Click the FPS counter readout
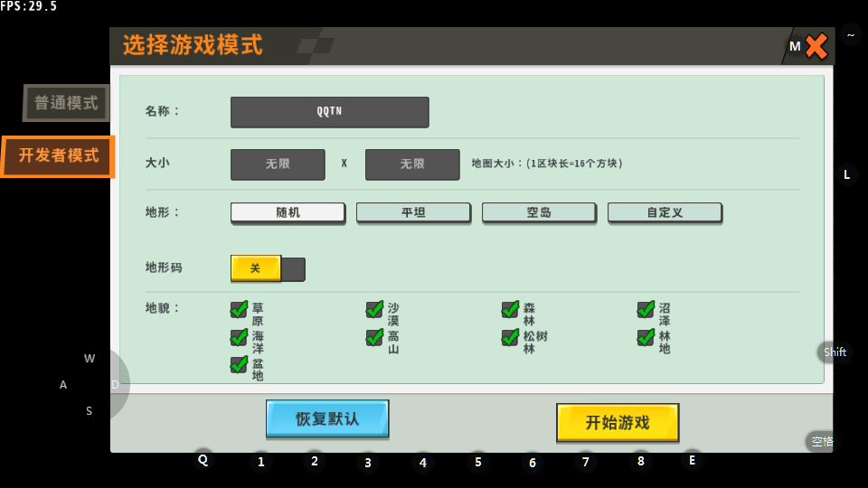Image resolution: width=868 pixels, height=488 pixels. (x=29, y=6)
